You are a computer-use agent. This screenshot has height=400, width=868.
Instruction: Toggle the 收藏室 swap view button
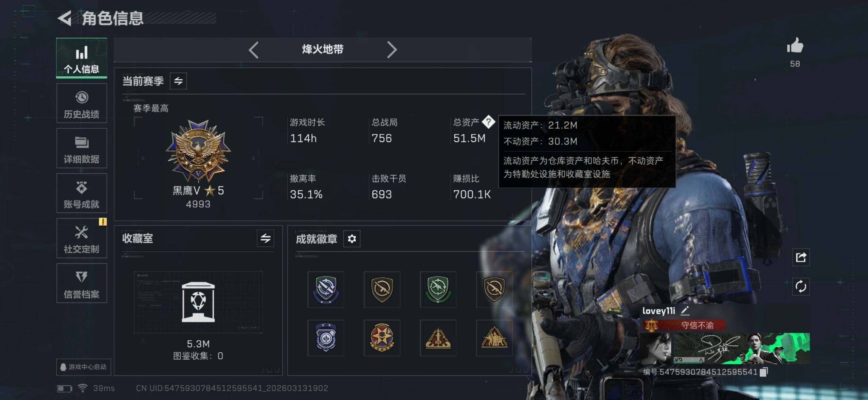click(266, 239)
